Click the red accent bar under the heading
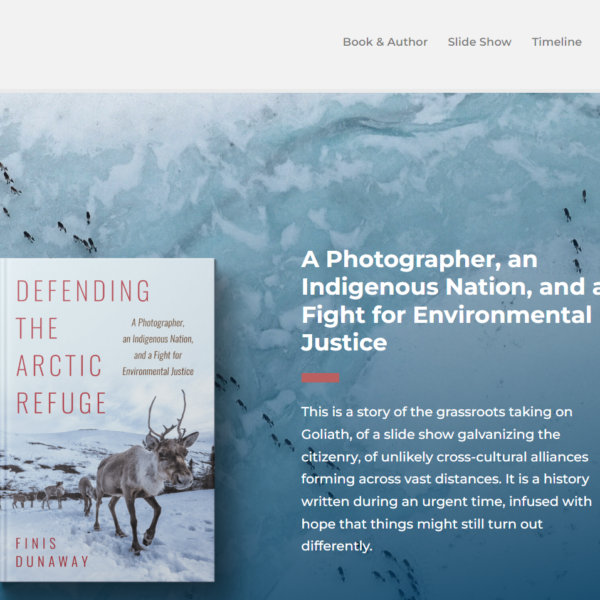 (x=320, y=378)
